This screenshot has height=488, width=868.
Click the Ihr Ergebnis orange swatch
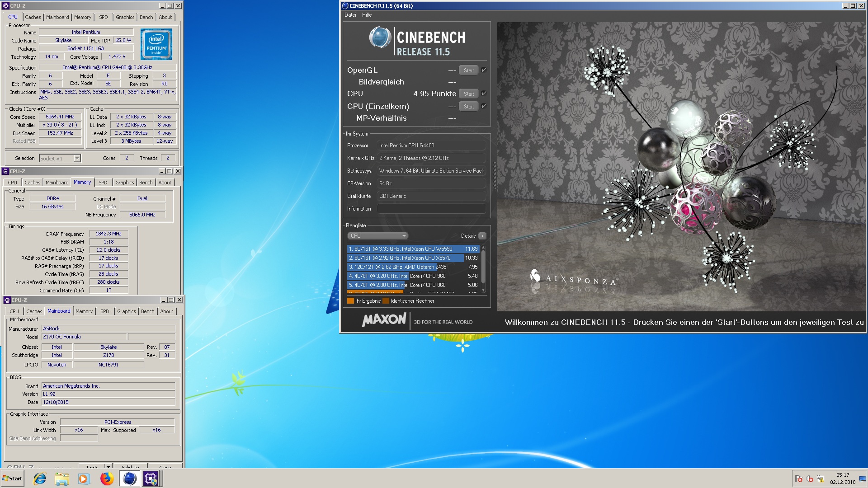[350, 301]
